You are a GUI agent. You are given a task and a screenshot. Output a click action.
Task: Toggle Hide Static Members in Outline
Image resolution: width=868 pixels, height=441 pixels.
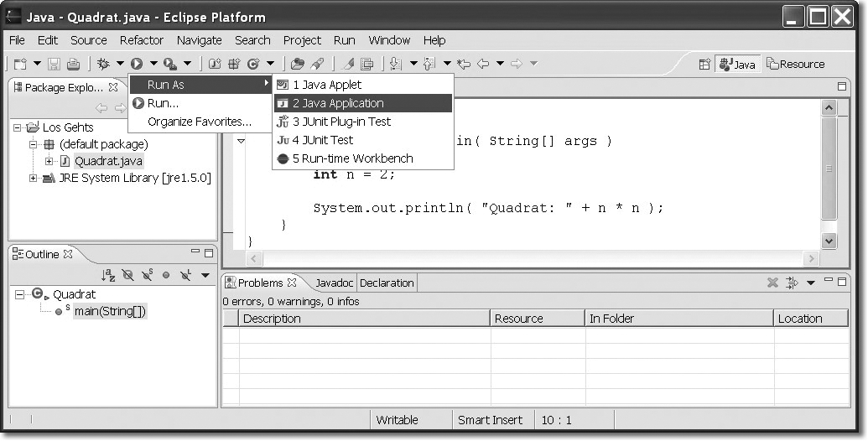click(147, 275)
